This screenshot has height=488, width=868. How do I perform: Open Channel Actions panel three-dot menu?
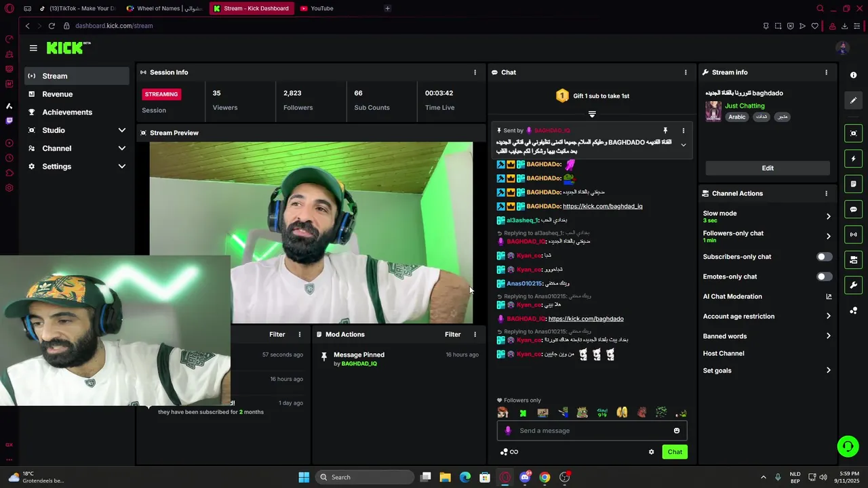[x=826, y=193]
